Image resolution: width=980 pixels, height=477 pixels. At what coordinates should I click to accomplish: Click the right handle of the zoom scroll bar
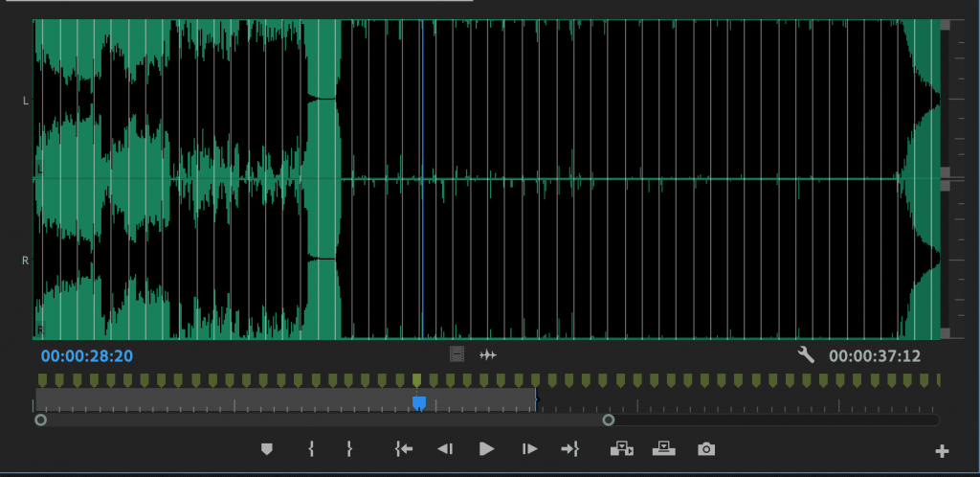tap(608, 420)
